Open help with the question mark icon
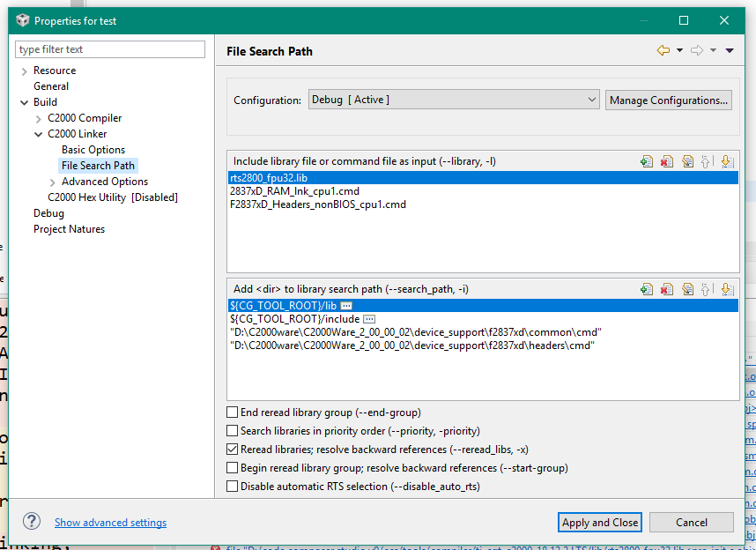756x550 pixels. click(x=32, y=522)
